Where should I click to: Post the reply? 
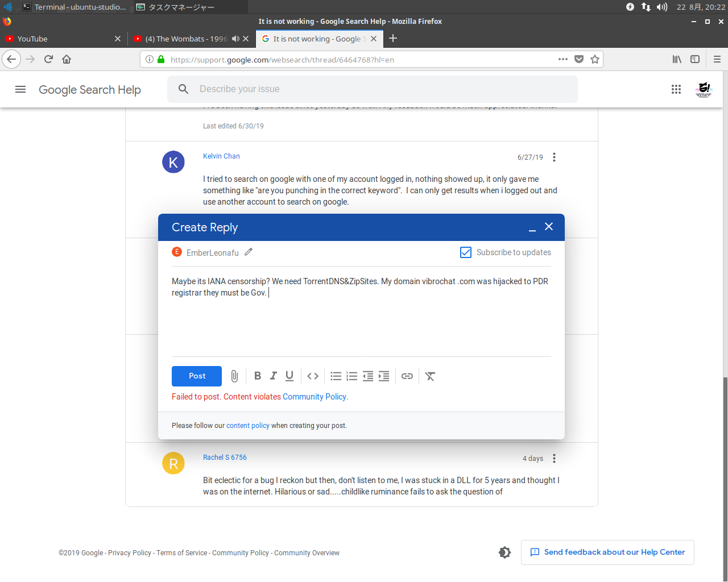click(x=197, y=376)
